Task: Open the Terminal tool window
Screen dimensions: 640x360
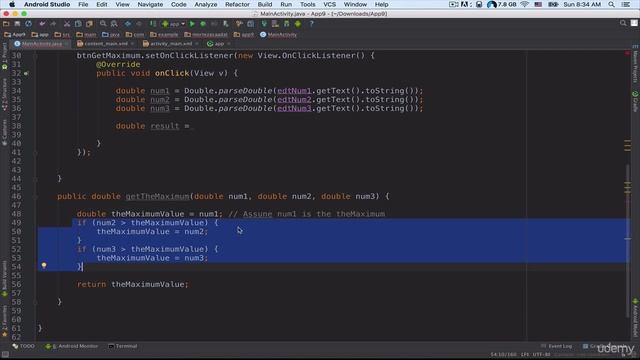Action: [x=123, y=346]
